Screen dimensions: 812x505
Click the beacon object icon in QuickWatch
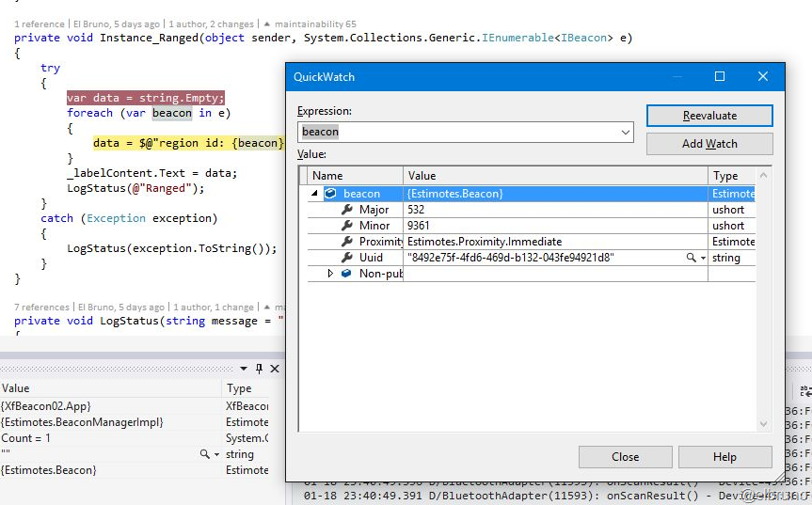(330, 194)
